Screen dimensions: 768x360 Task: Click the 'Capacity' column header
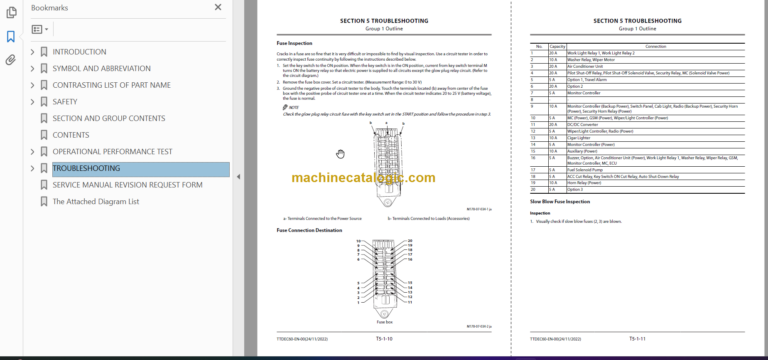[557, 47]
